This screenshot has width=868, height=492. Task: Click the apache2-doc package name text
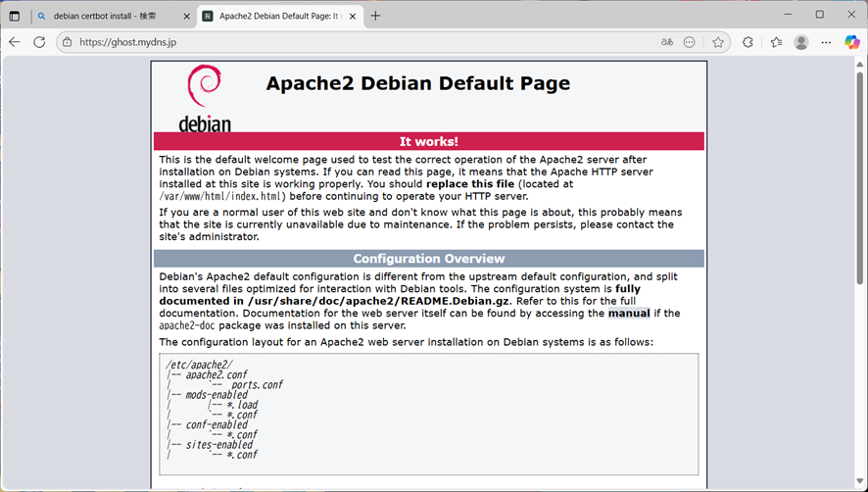187,325
